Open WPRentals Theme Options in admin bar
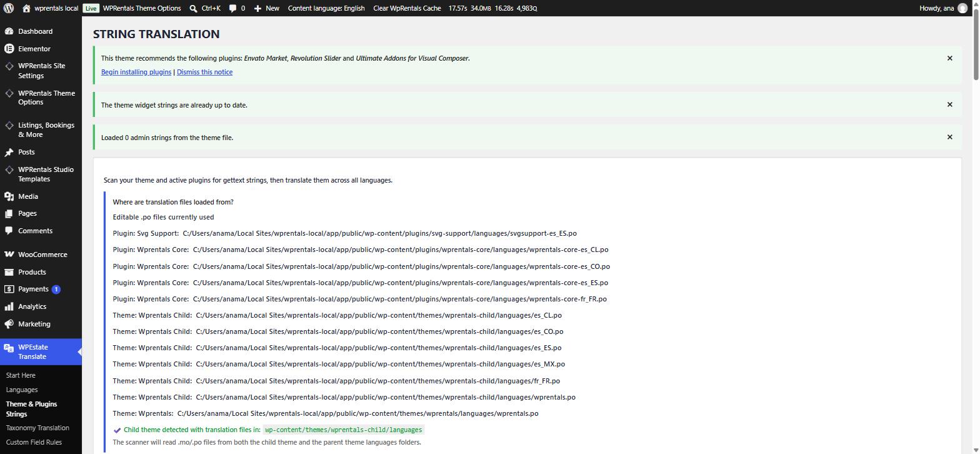This screenshot has height=454, width=980. click(x=142, y=8)
